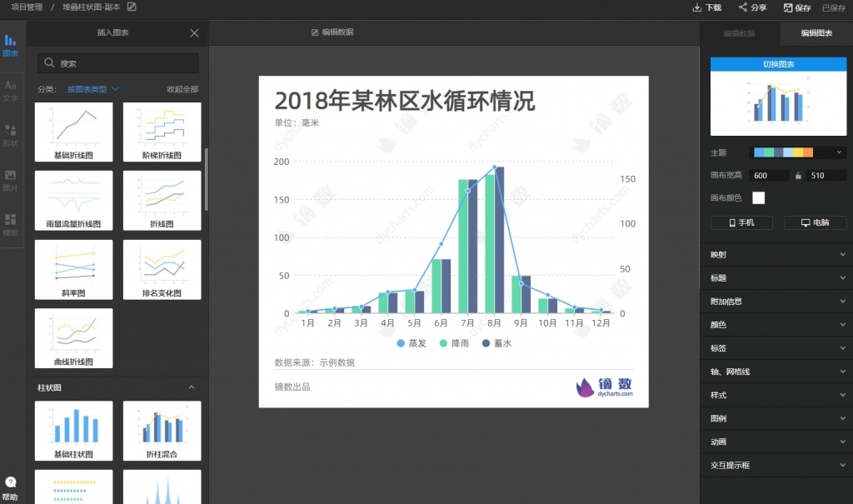The image size is (853, 504).
Task: Expand the 轴、网格线 settings section
Action: click(x=776, y=371)
